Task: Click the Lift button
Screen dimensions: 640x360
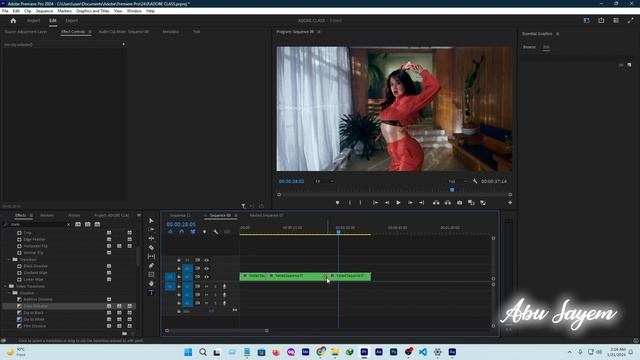Action: (436, 202)
